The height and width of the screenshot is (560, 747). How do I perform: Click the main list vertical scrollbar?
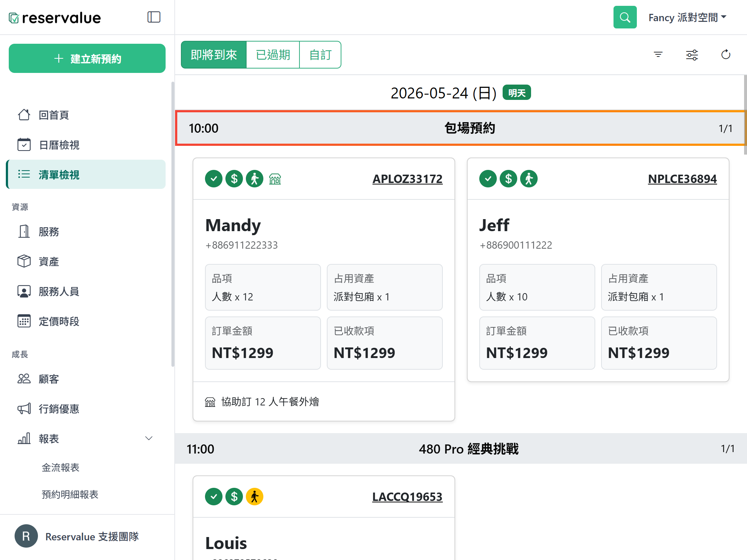(745, 115)
